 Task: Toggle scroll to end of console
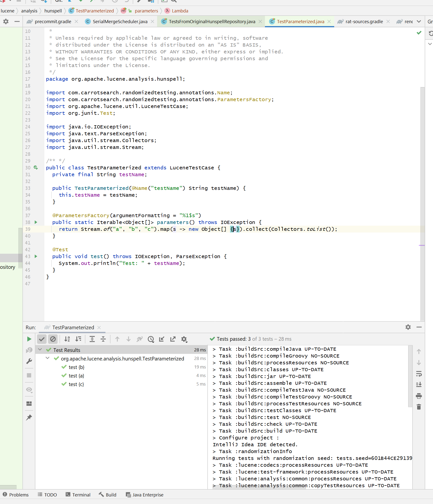coord(419,385)
